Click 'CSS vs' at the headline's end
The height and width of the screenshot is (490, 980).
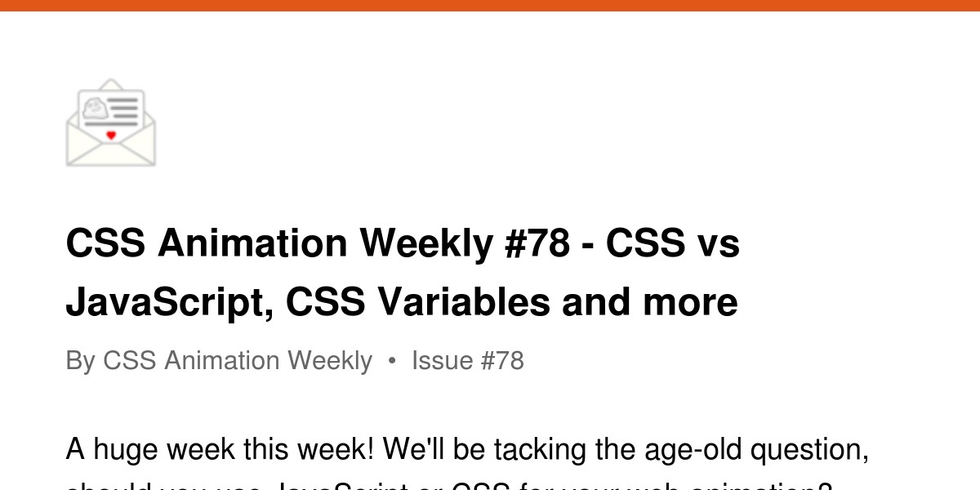[x=673, y=243]
